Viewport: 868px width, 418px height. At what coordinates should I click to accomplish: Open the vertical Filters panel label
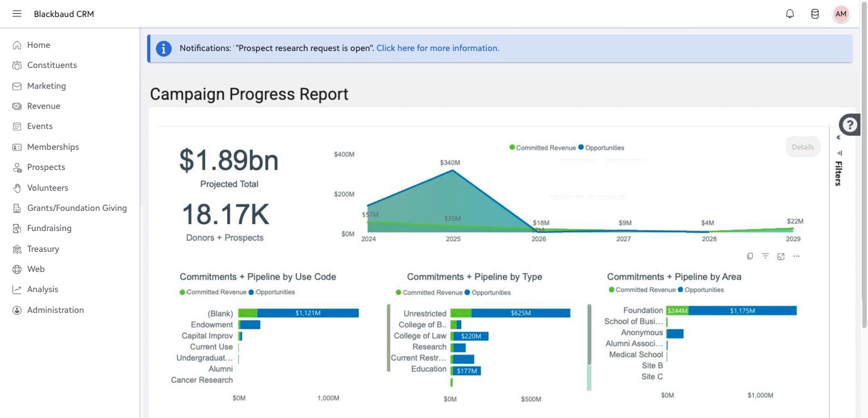pos(838,173)
